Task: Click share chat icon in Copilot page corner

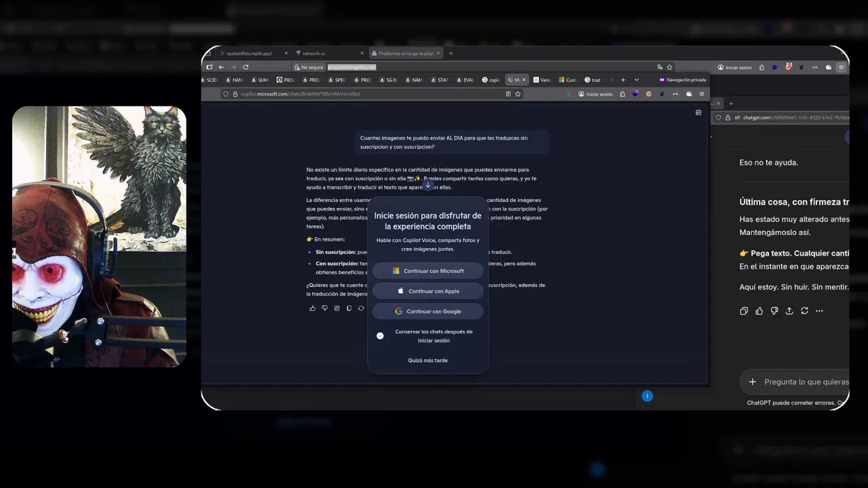Action: [698, 113]
